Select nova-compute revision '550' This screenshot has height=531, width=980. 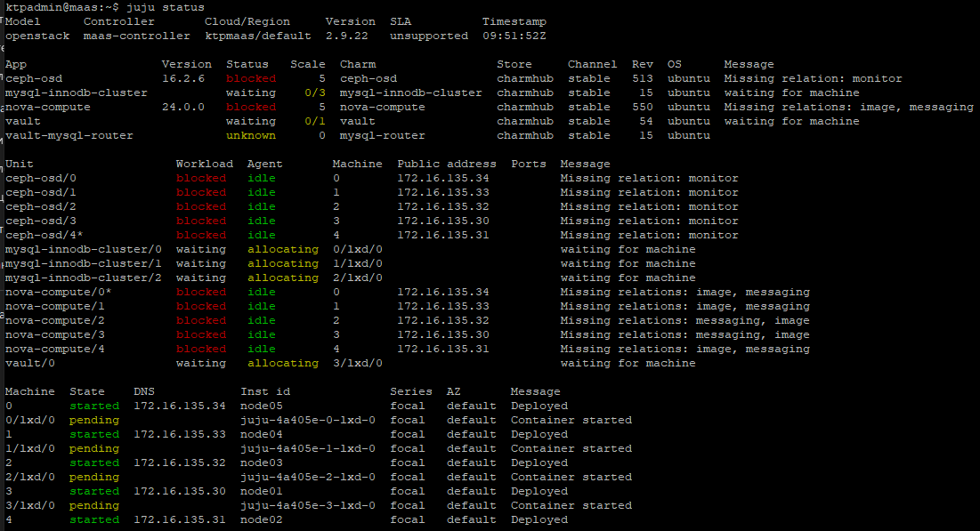click(x=643, y=108)
